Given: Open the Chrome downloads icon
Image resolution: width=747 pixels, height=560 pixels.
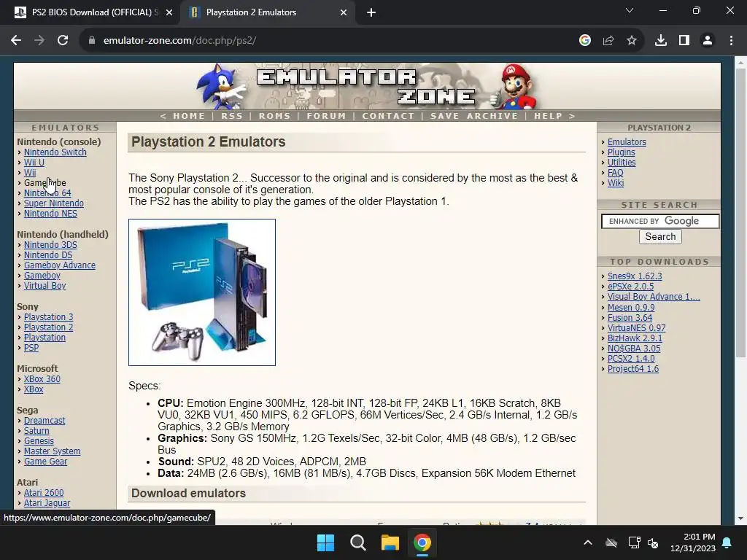Looking at the screenshot, I should pyautogui.click(x=661, y=41).
